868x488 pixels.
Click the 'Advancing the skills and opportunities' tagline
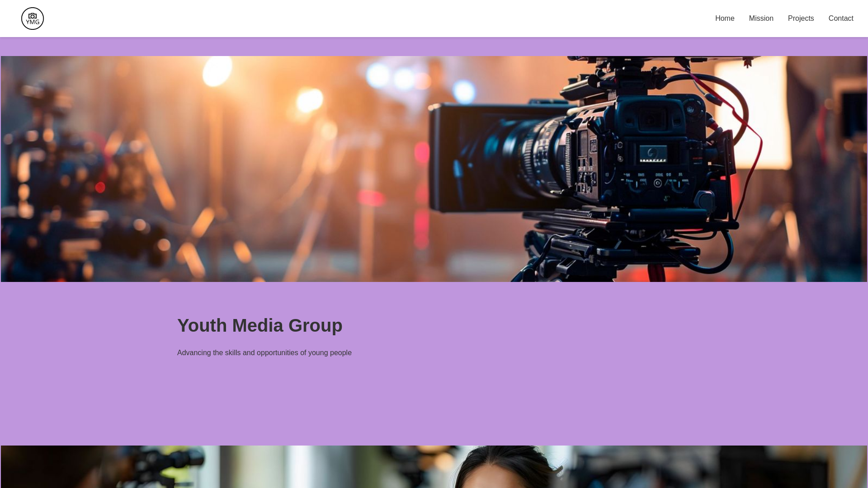point(264,353)
